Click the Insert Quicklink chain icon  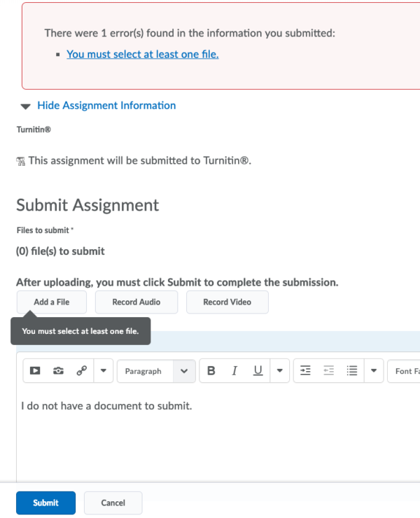point(81,371)
